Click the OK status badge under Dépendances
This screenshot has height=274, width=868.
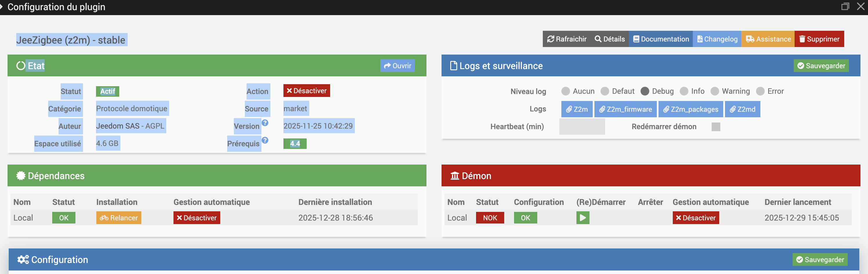64,218
